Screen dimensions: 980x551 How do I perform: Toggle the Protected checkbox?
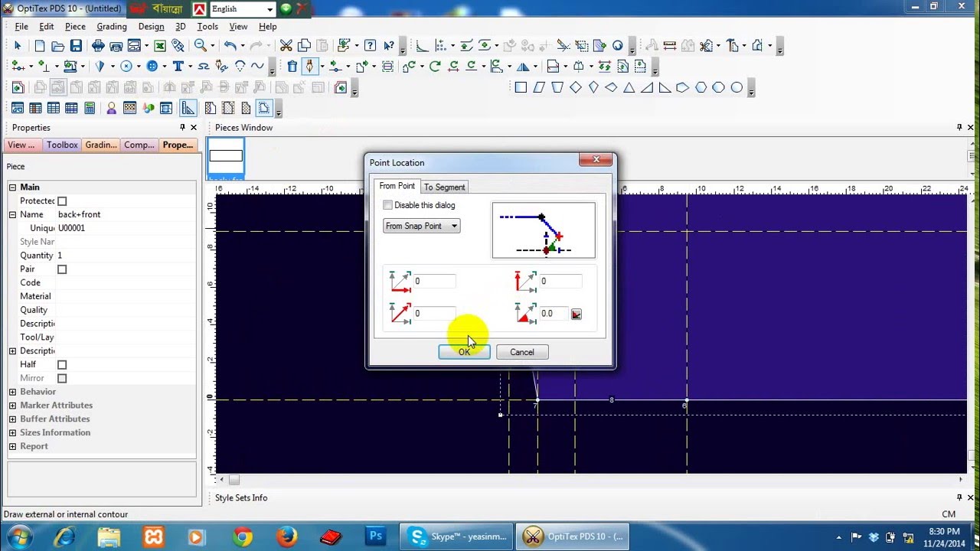62,201
